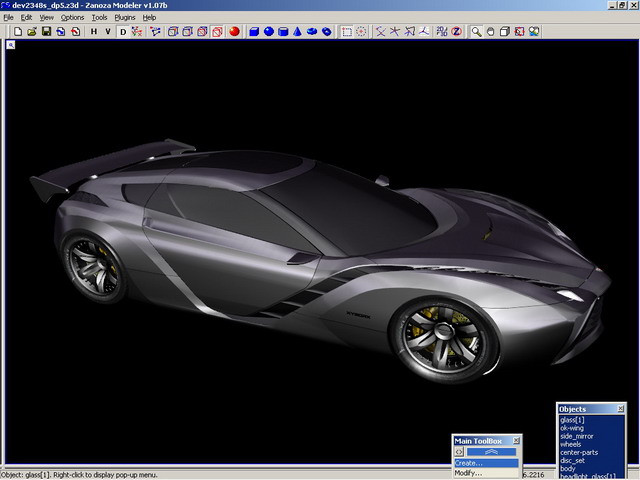Select the hand pan tool
The height and width of the screenshot is (480, 640).
pos(491,31)
